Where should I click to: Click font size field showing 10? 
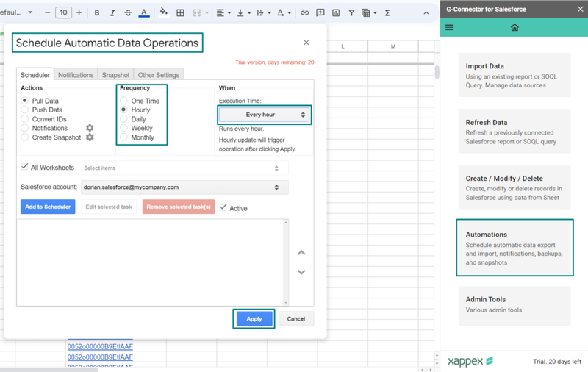(63, 12)
